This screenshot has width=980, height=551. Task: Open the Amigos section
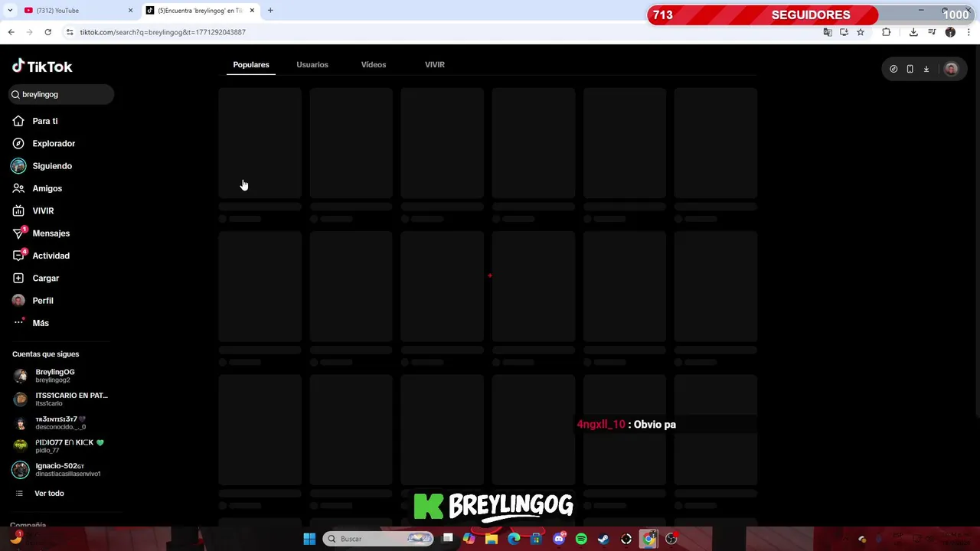pyautogui.click(x=38, y=188)
